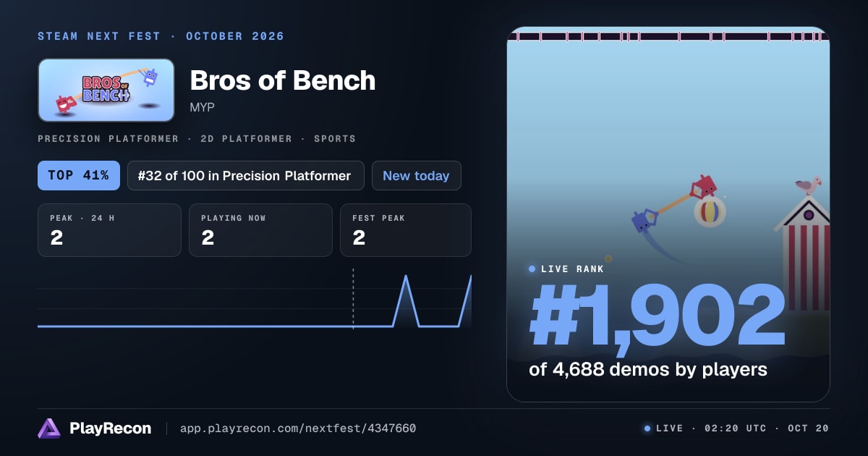
Task: Open the FEST PEAK stat card
Action: (406, 230)
